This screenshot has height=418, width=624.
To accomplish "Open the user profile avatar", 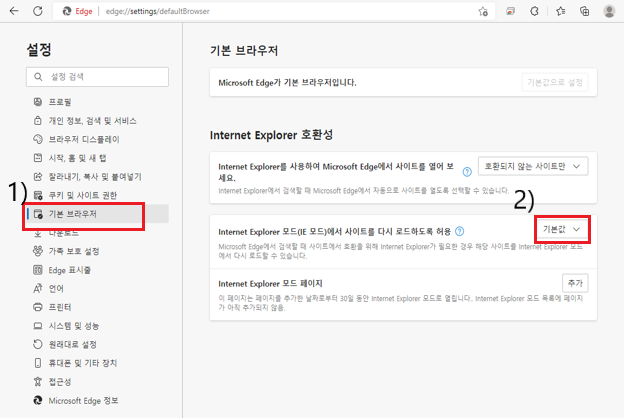I will [x=609, y=11].
